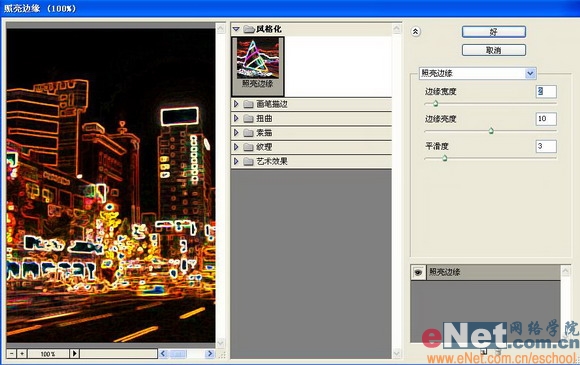Confirm the filter with 好 button
This screenshot has height=365, width=580.
494,32
